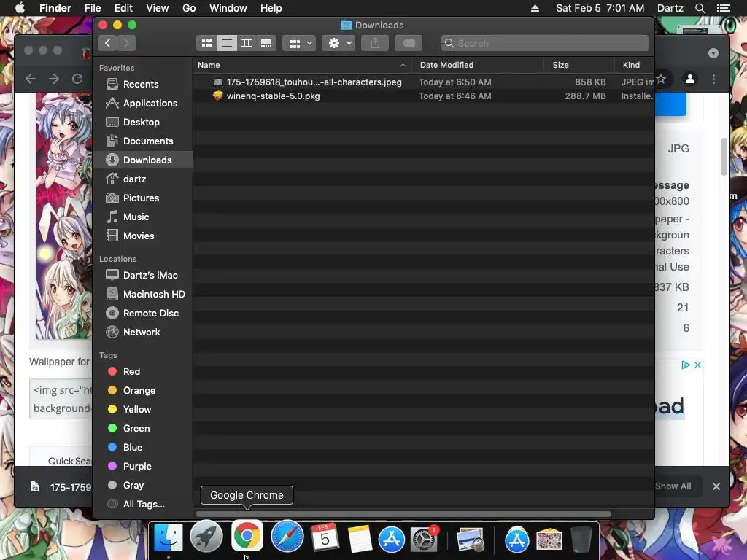Open the File menu
The width and height of the screenshot is (747, 560).
tap(93, 8)
